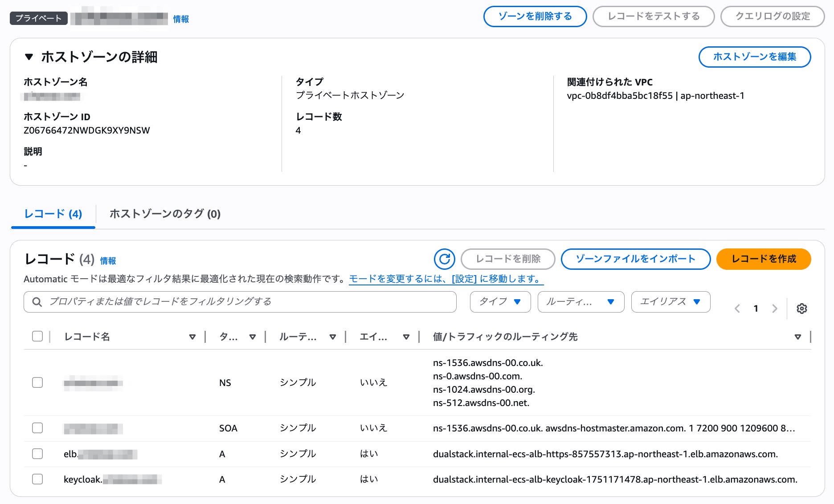Select the keycloak record row checkbox

[x=37, y=480]
